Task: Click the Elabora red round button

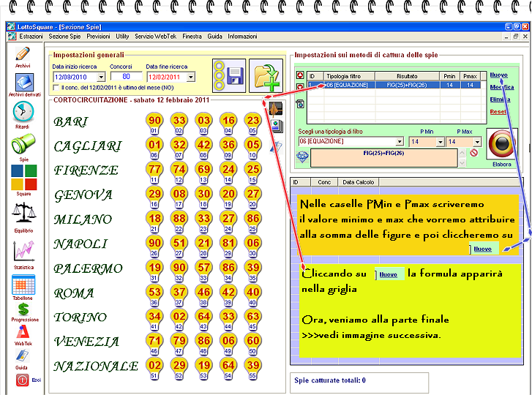Action: [x=501, y=144]
